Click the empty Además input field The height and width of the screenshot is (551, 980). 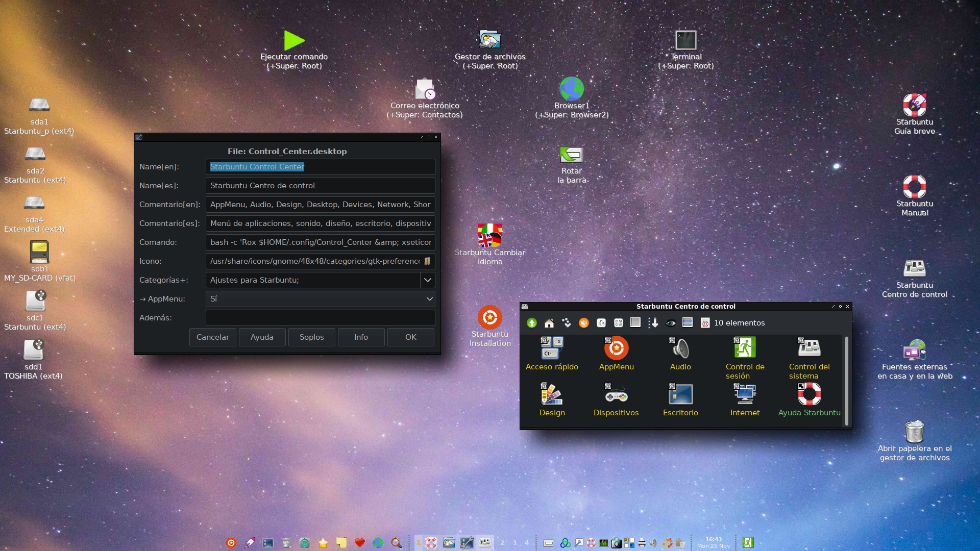[321, 318]
